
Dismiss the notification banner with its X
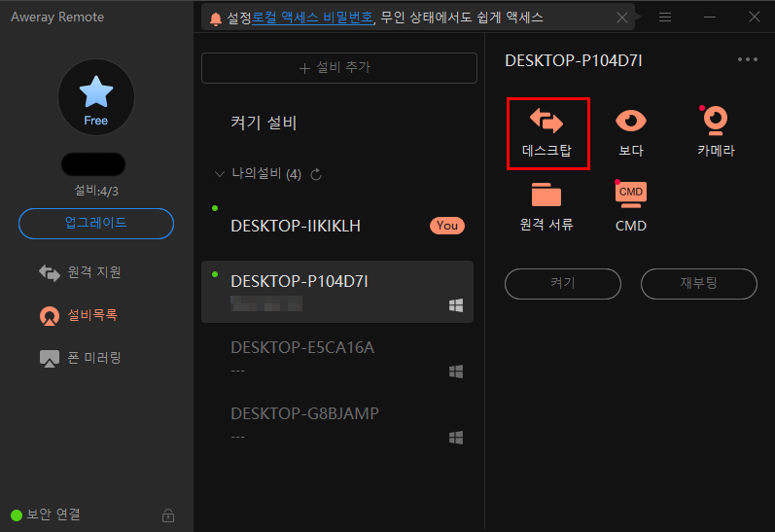(622, 18)
